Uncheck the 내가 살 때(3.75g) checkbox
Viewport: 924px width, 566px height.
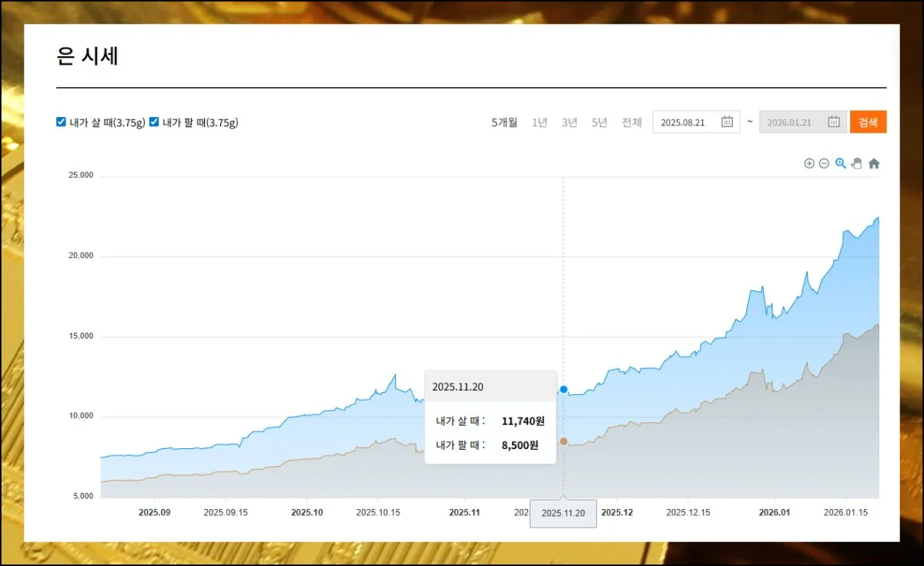[62, 122]
